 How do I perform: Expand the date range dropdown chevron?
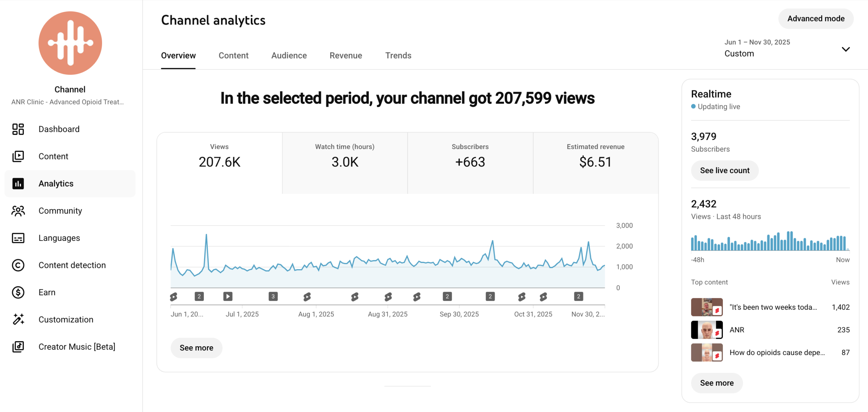tap(846, 49)
